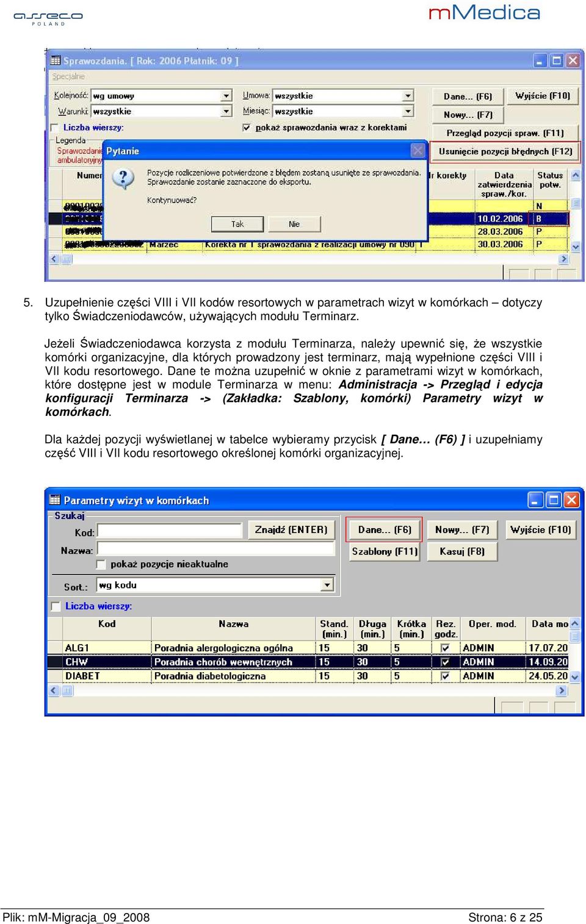
Task: Click Szablony (F11) button
Action: click(385, 551)
